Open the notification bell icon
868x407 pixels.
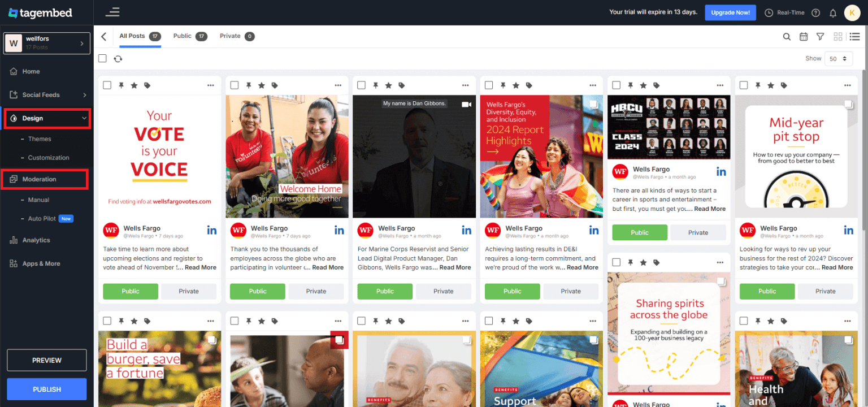[x=833, y=12]
